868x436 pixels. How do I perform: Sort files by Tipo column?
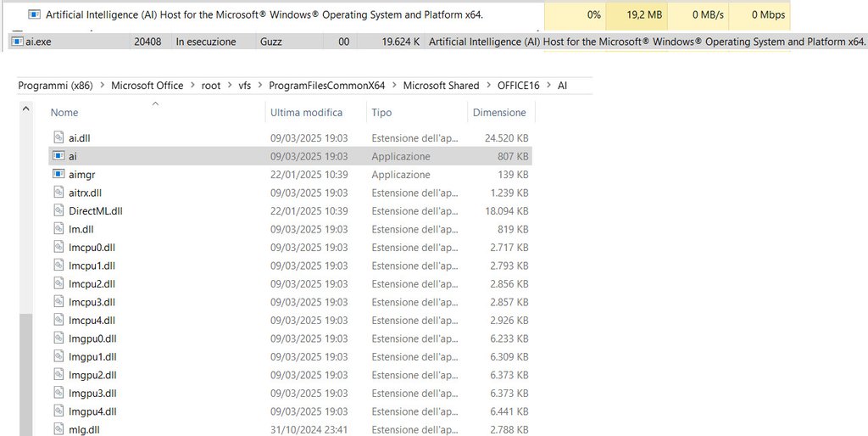tap(381, 113)
